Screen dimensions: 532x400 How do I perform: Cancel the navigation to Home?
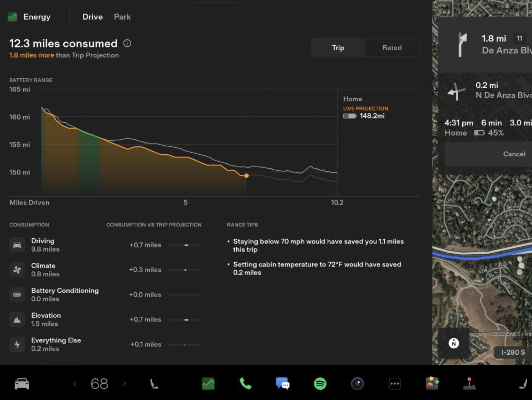point(514,154)
